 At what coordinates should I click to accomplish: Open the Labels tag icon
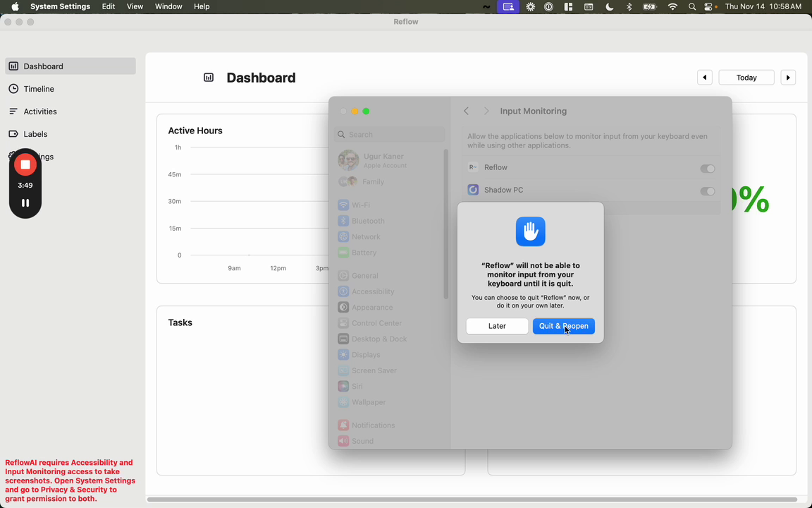pyautogui.click(x=13, y=134)
